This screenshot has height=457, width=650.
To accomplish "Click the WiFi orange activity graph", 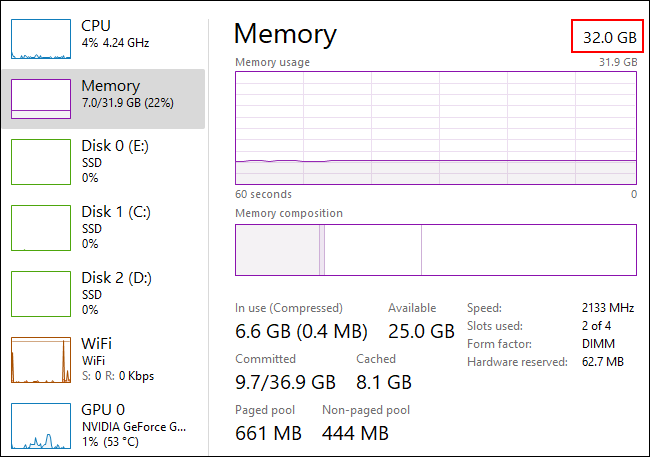I will 41,360.
